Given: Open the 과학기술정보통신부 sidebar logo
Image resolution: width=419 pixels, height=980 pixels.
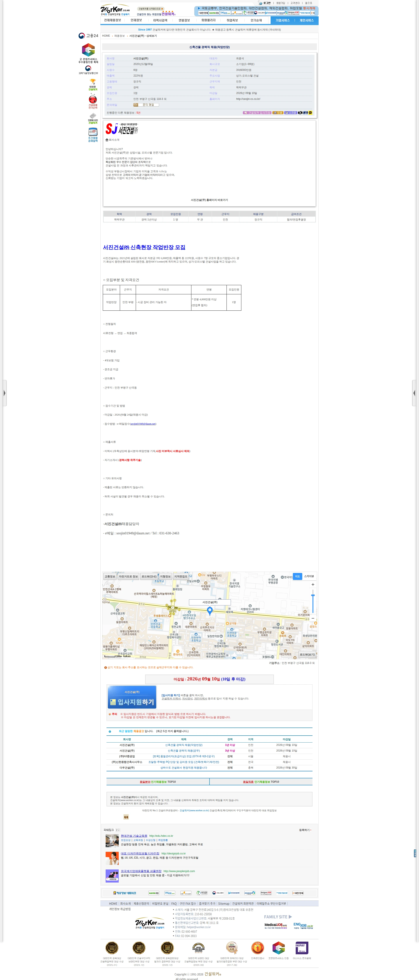Looking at the screenshot, I should tap(88, 70).
